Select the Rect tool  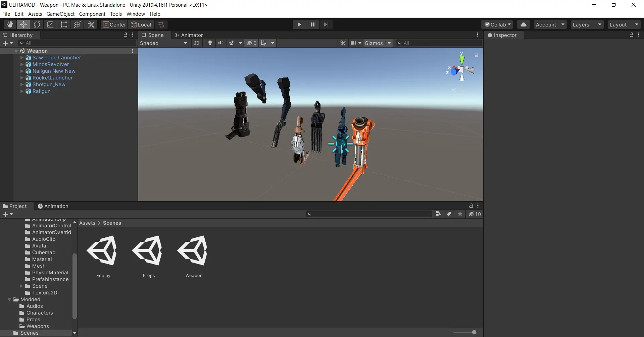coord(64,24)
